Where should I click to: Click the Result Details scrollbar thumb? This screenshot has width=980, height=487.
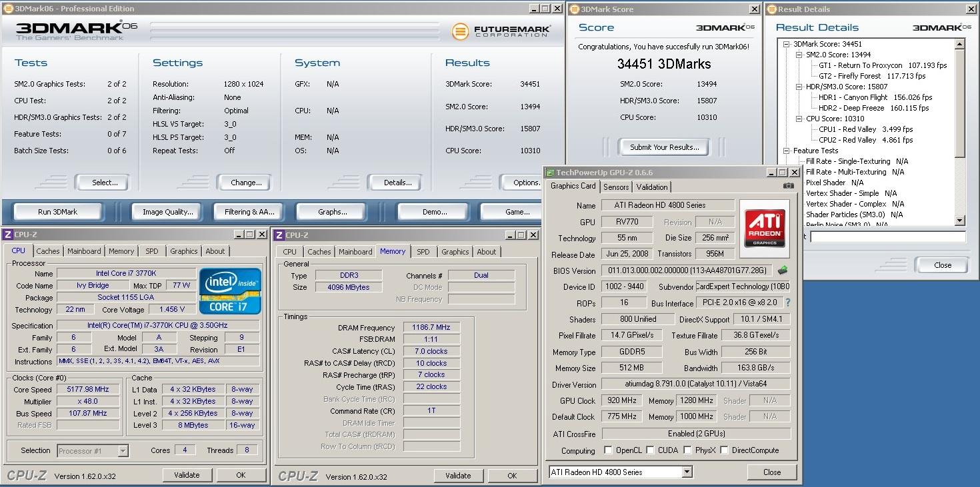(960, 103)
